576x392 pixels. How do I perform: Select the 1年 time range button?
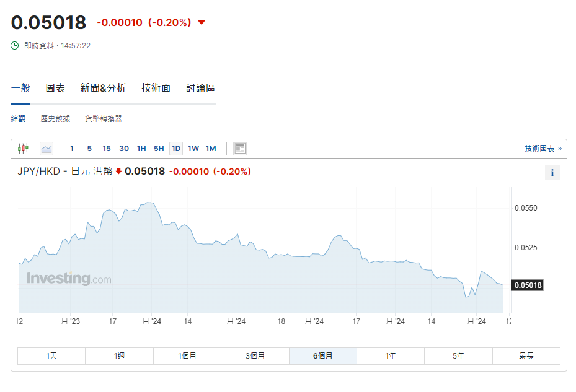pos(391,356)
